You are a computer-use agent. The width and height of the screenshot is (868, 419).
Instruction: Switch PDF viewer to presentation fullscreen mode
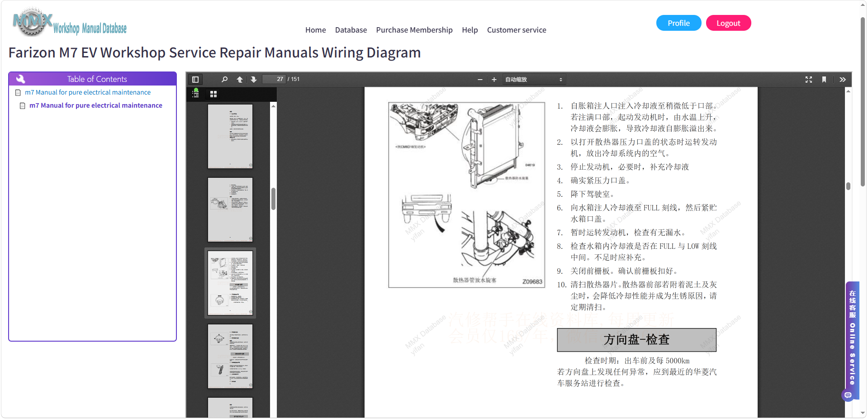[809, 80]
